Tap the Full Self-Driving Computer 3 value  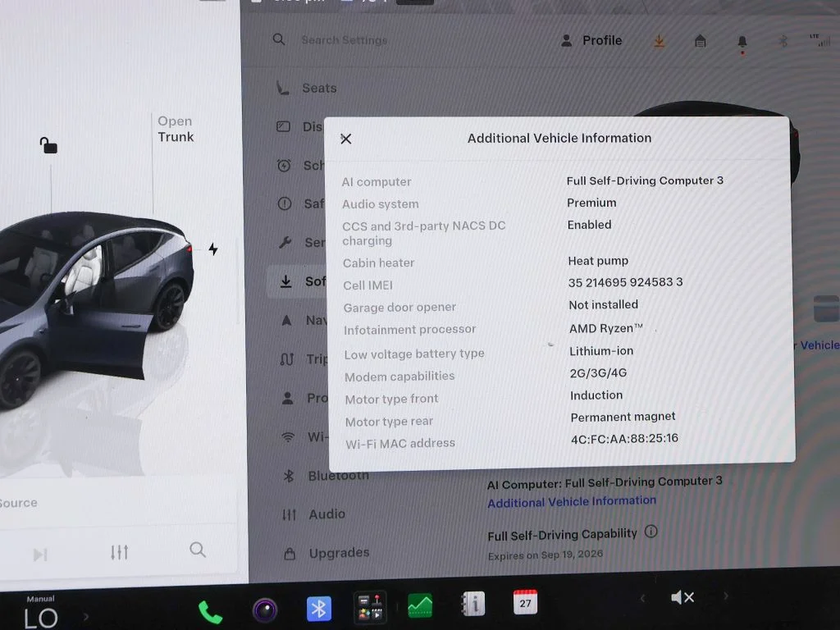pyautogui.click(x=645, y=180)
